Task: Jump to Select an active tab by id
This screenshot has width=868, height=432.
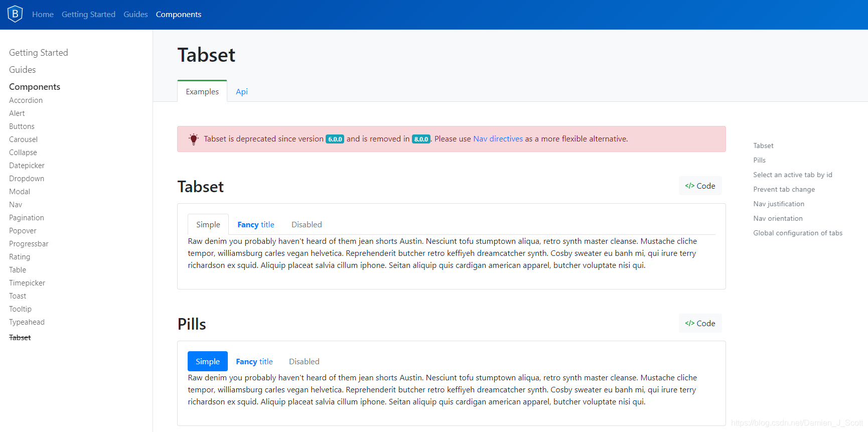Action: click(793, 175)
